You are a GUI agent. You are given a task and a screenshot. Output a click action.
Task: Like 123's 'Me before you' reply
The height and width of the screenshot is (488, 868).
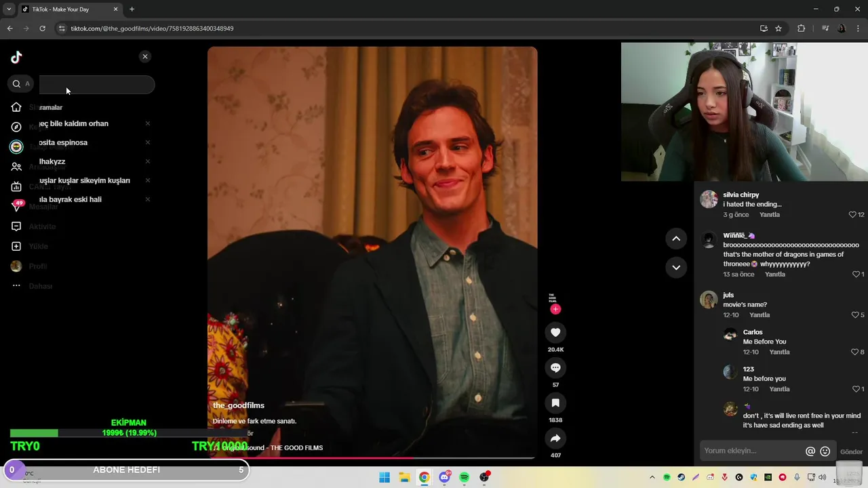856,389
